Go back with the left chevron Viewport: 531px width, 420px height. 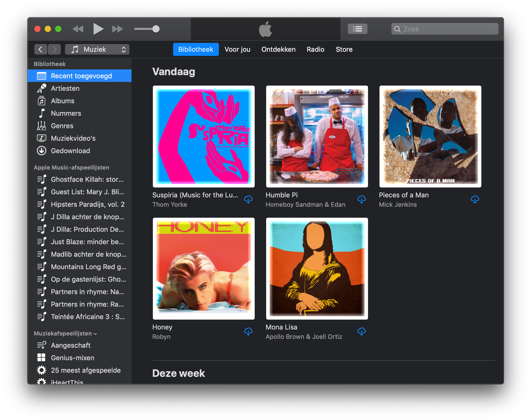pyautogui.click(x=41, y=49)
